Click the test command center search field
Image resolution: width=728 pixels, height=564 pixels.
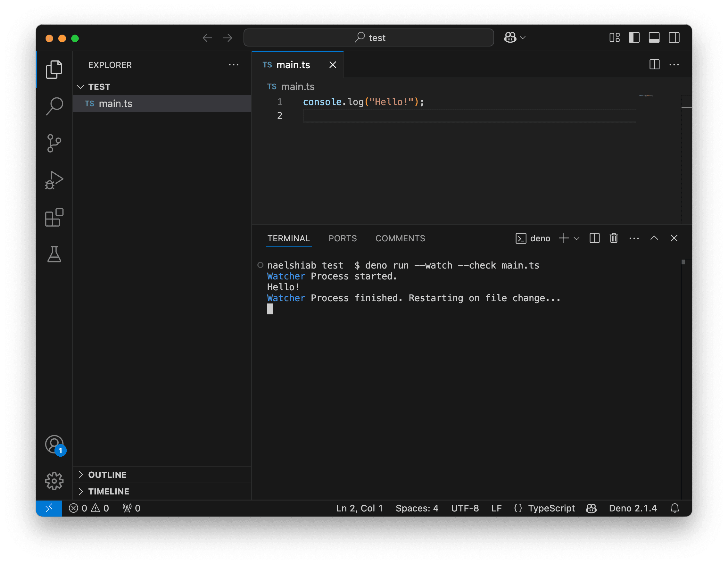pos(369,38)
